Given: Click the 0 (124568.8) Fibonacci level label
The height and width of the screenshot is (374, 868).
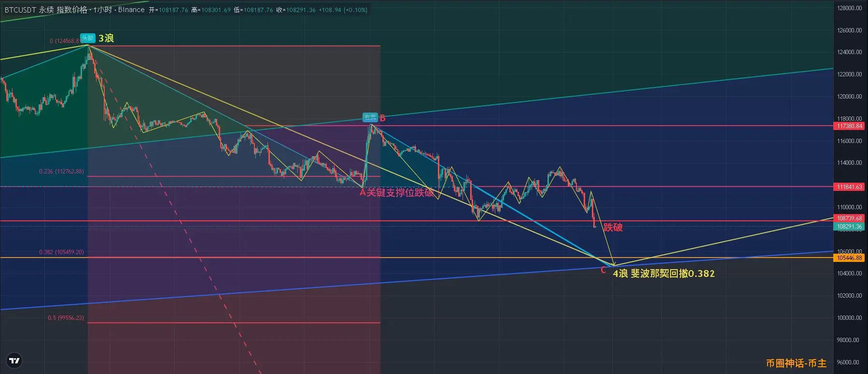Looking at the screenshot, I should pyautogui.click(x=66, y=41).
